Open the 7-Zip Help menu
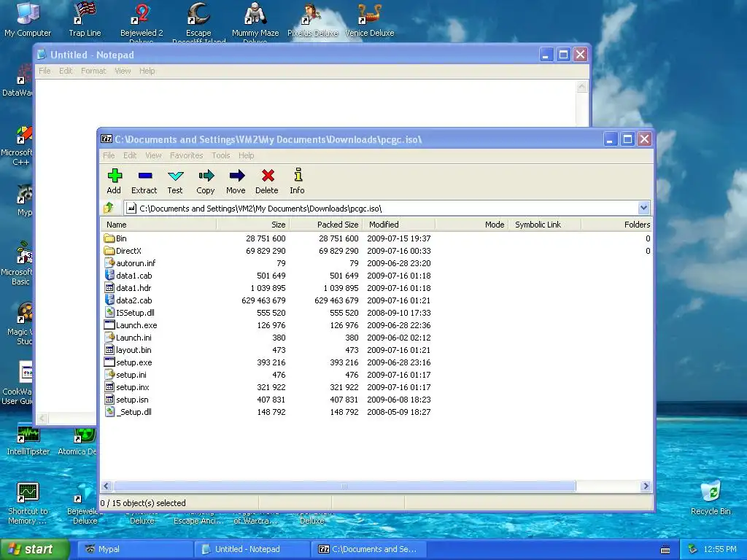Screen dimensions: 747x560 (x=247, y=155)
